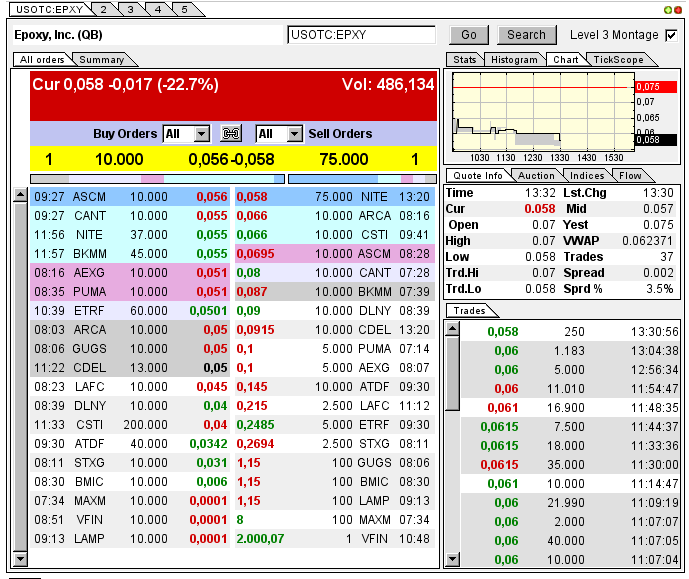Click the sell-side depth bar

tap(363, 179)
